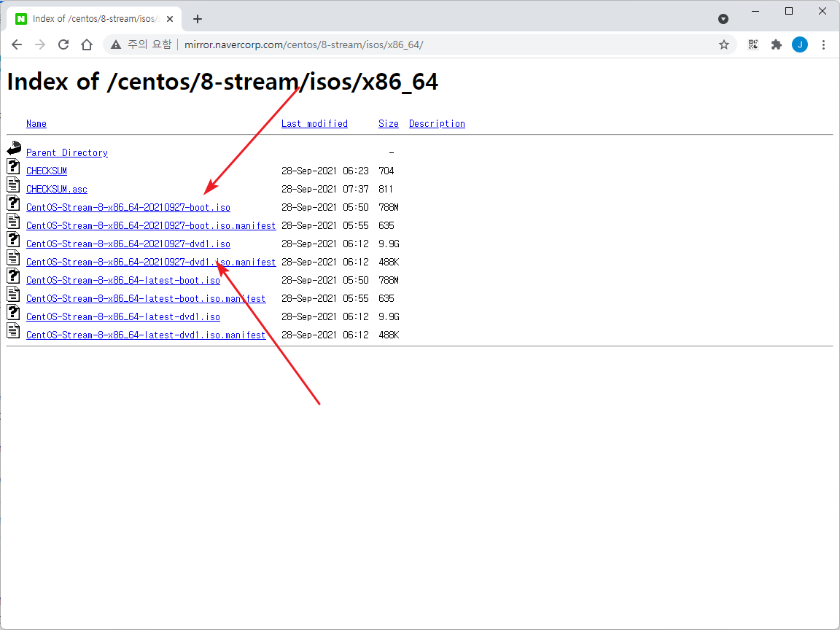Viewport: 840px width, 630px height.
Task: Open the CHECKSUM.asc file
Action: coord(57,189)
